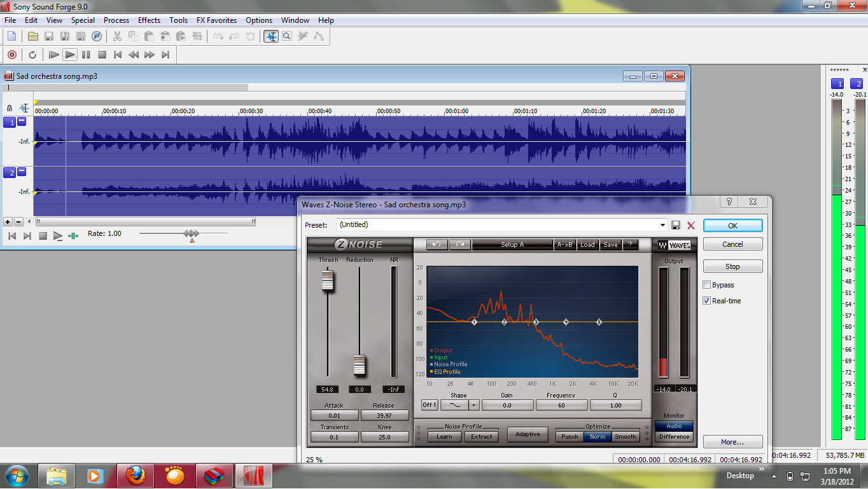Screen dimensions: 868x489
Task: Click Learn under Noise Profile
Action: (x=444, y=437)
